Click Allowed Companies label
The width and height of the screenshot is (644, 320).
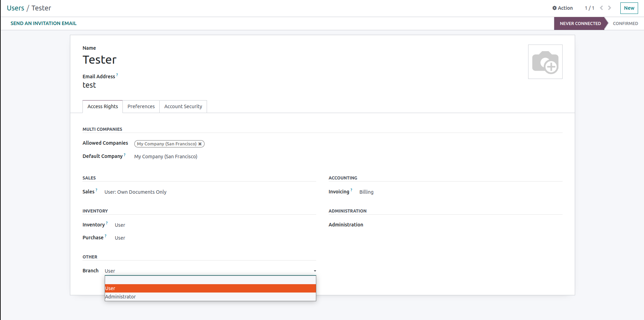[x=105, y=143]
